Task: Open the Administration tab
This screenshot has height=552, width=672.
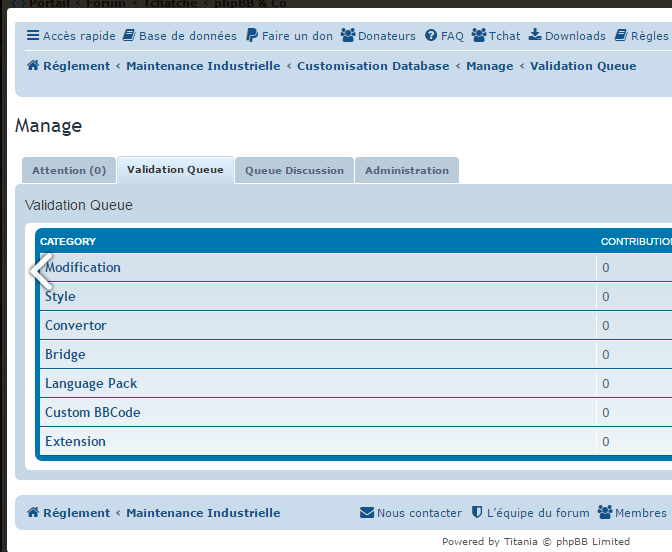Action: click(x=406, y=171)
